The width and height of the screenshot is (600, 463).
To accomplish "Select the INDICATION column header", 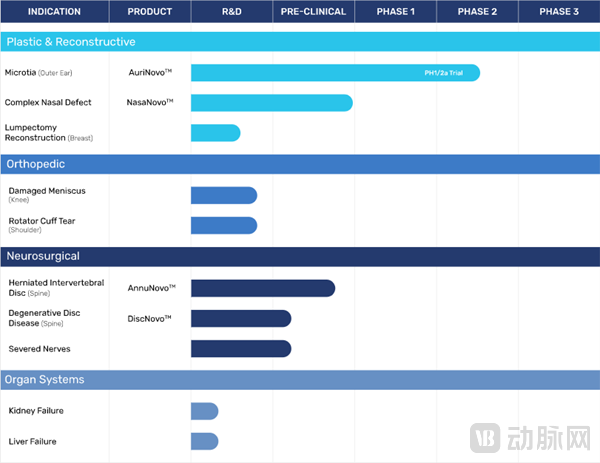I will [54, 12].
